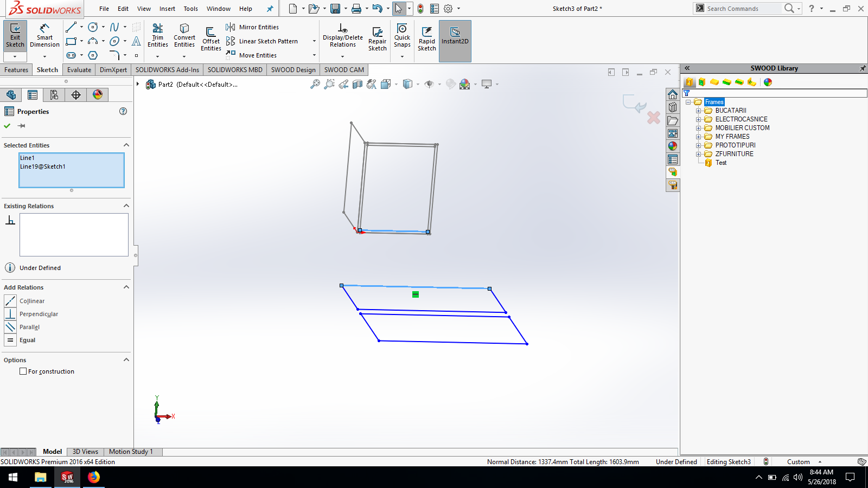
Task: Switch to the Evaluate tab
Action: point(79,70)
